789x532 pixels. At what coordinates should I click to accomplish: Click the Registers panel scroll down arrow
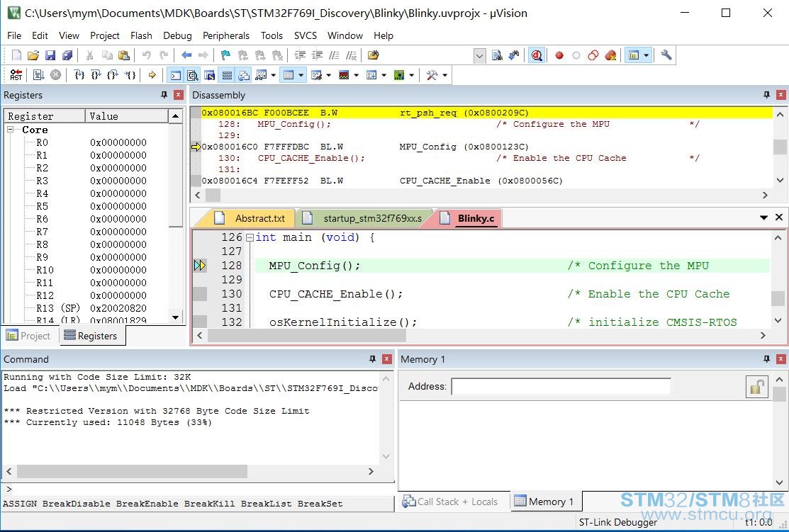[176, 317]
